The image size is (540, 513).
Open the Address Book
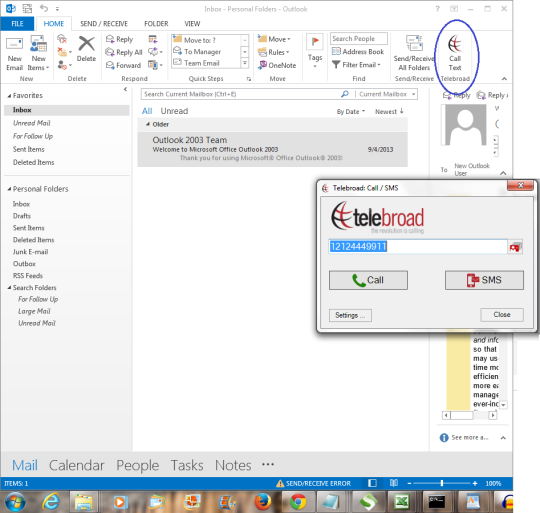click(x=357, y=52)
